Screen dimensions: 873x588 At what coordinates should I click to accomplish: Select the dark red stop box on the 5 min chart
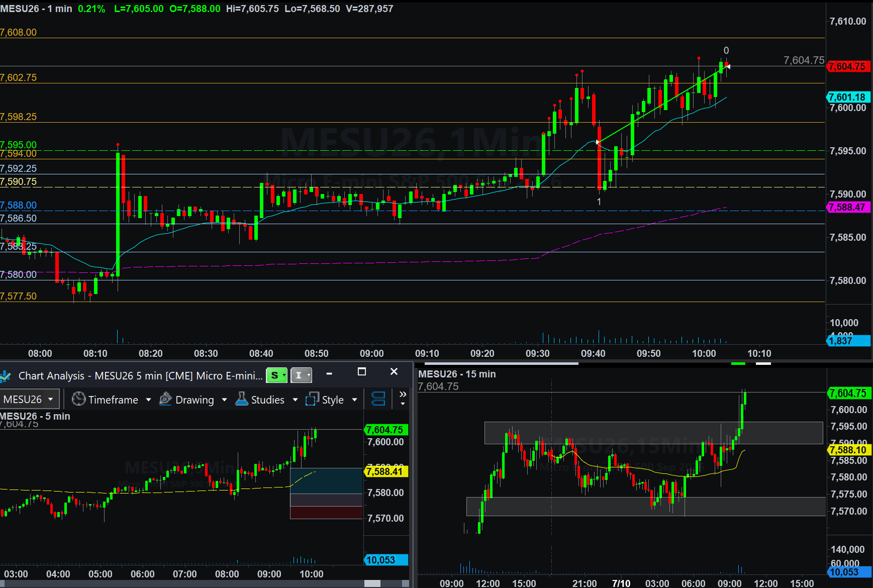point(326,512)
